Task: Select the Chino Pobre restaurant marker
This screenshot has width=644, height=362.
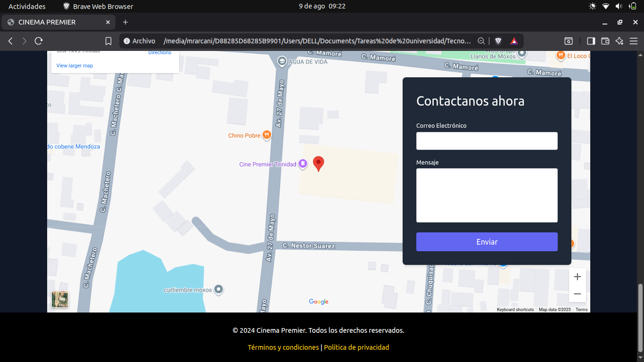Action: pyautogui.click(x=267, y=135)
